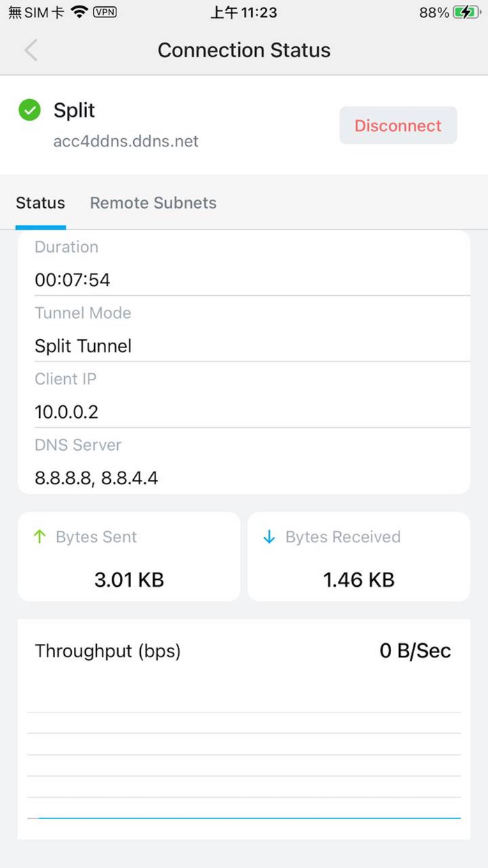The width and height of the screenshot is (488, 868).
Task: Click the green connected checkmark icon
Action: (29, 110)
